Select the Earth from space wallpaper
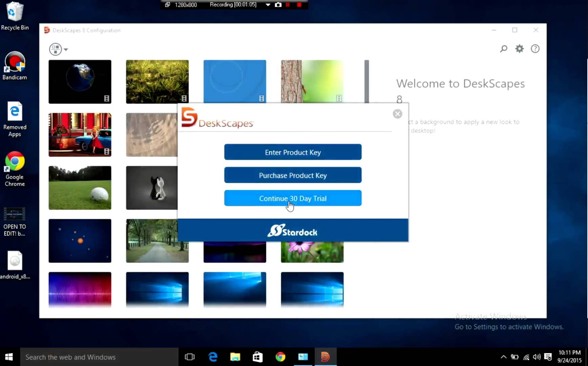 [80, 82]
